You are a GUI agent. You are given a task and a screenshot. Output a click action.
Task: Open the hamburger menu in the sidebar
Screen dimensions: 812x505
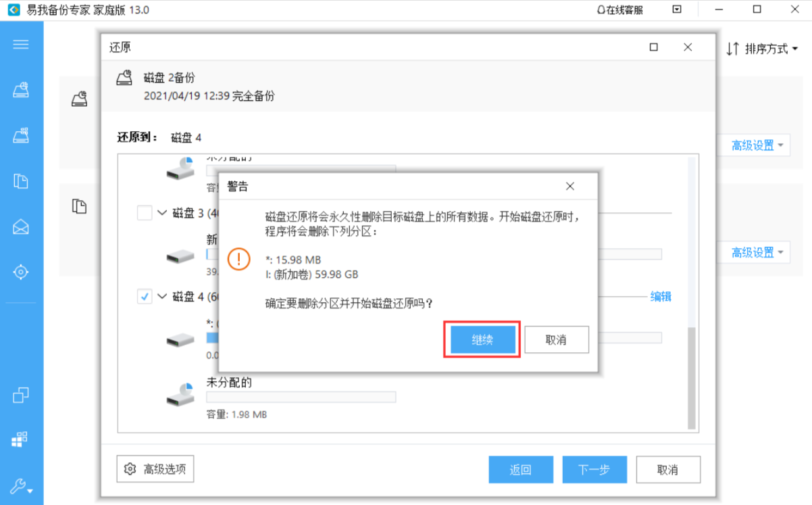21,45
